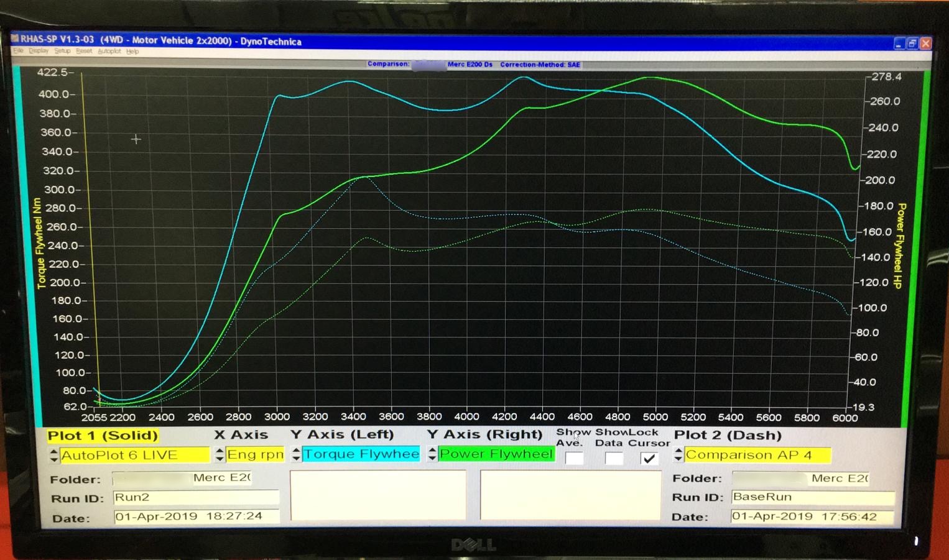Click the AutoPlot 6 LIVE plot selector
The width and height of the screenshot is (949, 560).
click(x=134, y=455)
